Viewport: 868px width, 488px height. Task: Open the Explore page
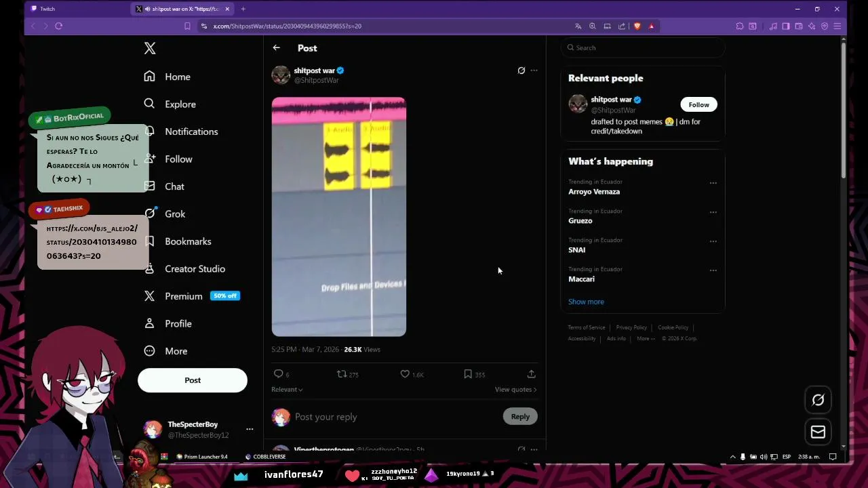click(x=170, y=104)
